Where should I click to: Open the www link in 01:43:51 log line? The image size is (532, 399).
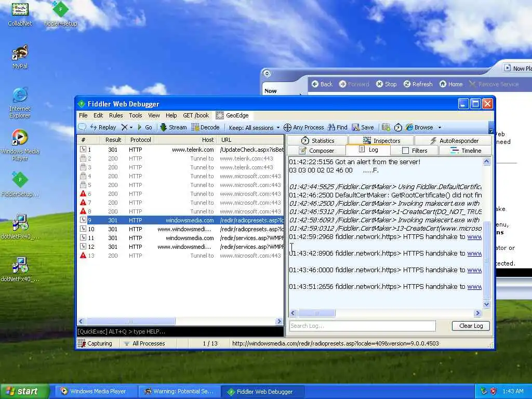tap(474, 287)
